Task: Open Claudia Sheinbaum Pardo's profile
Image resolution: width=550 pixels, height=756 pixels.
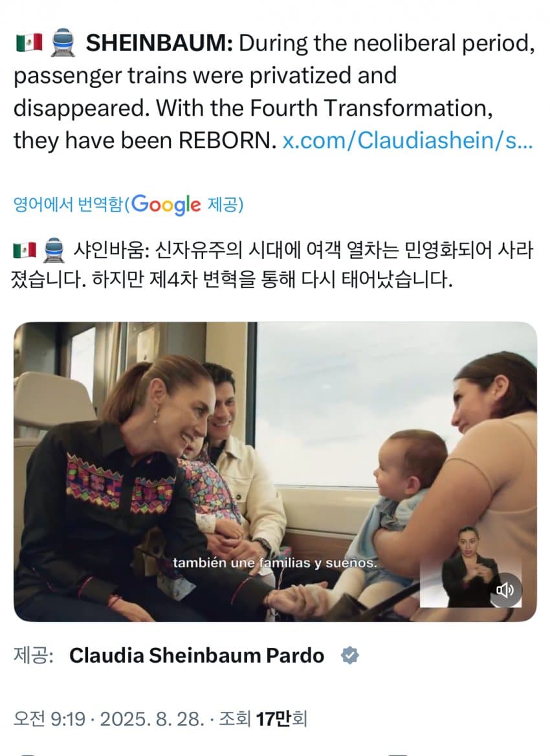Action: coord(197,656)
